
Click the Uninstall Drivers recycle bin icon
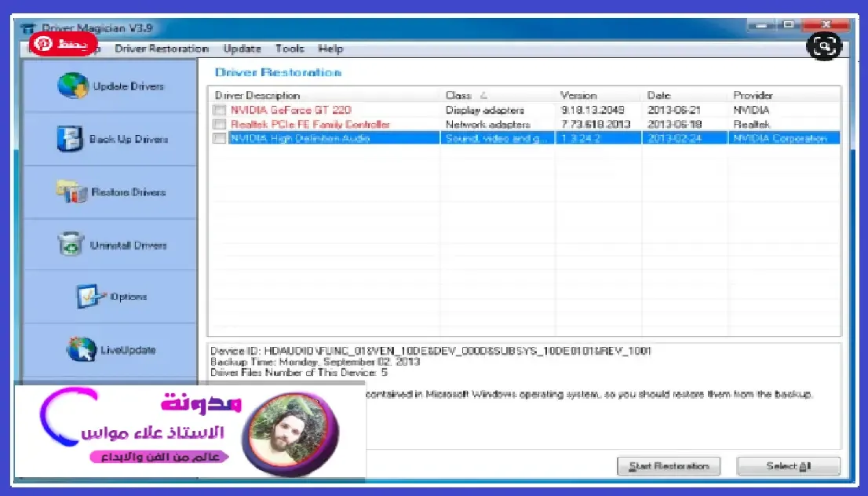point(71,244)
